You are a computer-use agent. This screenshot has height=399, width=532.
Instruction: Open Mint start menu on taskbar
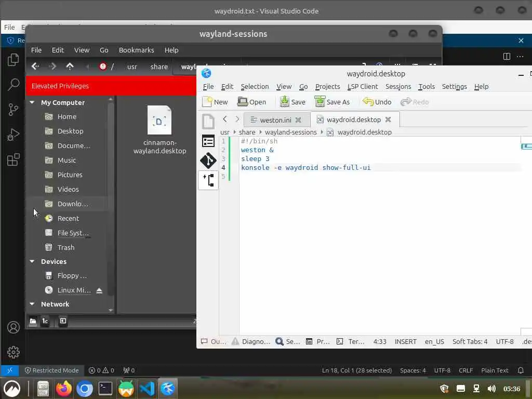point(12,388)
